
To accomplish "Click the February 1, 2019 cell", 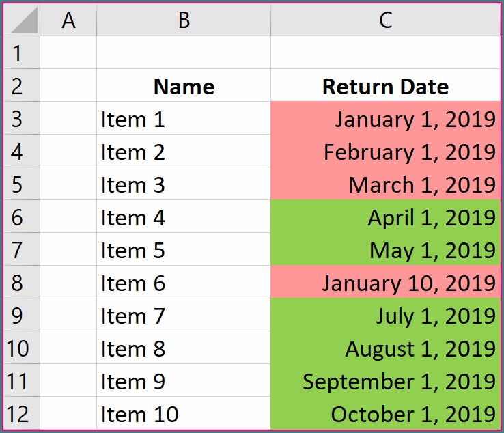I will pos(385,152).
